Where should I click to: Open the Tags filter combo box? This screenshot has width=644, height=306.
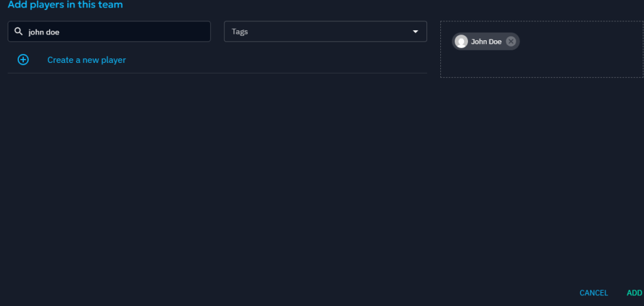click(x=325, y=31)
